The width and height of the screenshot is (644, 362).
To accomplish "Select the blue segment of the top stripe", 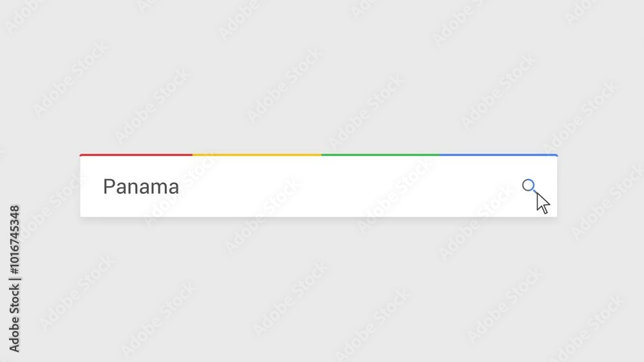I will coord(498,155).
